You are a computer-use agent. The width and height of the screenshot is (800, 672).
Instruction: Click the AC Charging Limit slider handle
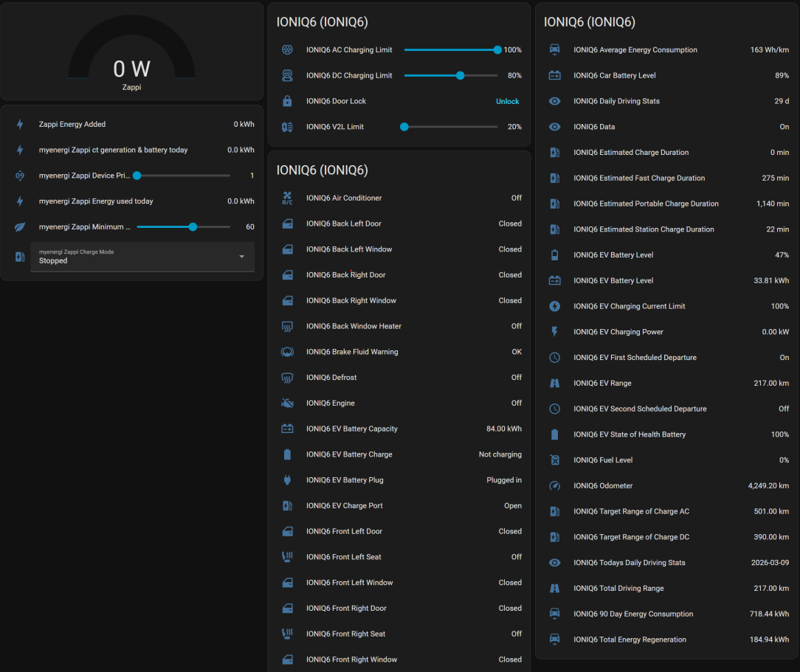497,49
